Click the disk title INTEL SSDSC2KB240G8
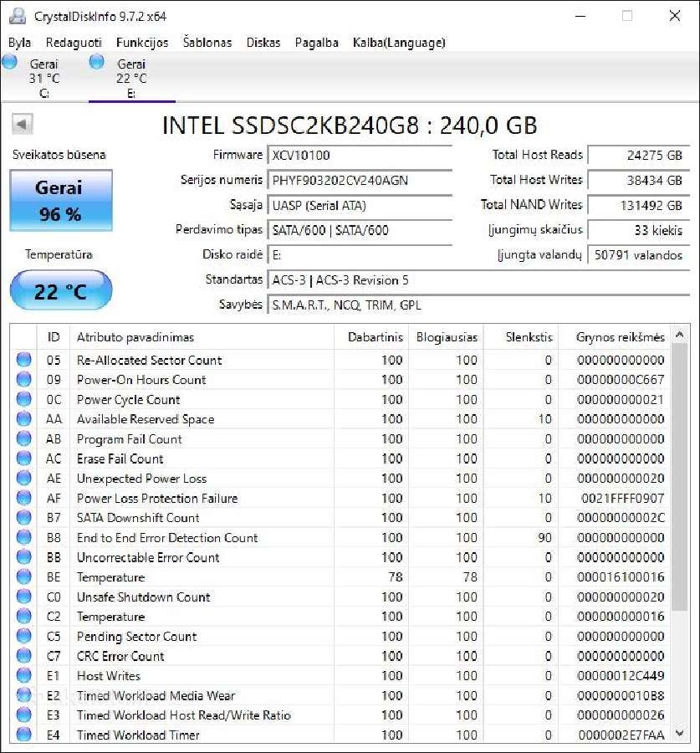The width and height of the screenshot is (700, 753). click(349, 125)
